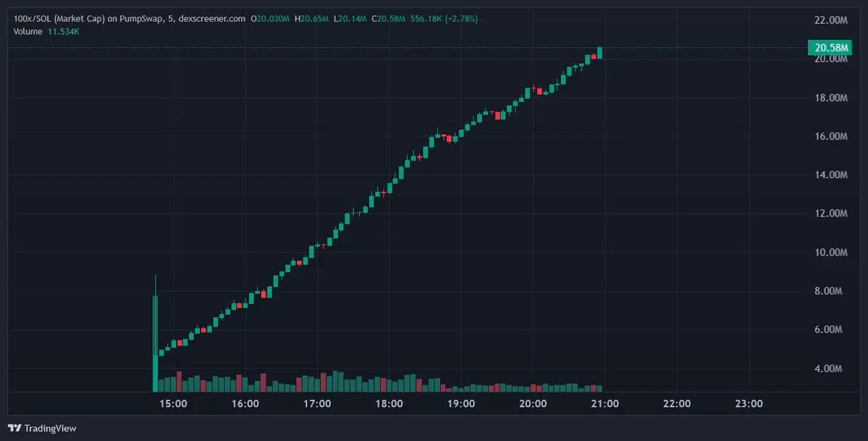
Task: Click the 18:00 time axis label
Action: 389,404
